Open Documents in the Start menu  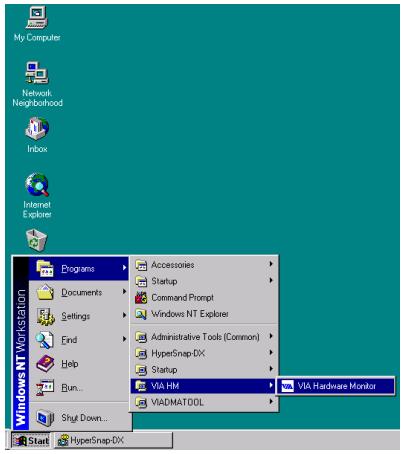point(79,292)
